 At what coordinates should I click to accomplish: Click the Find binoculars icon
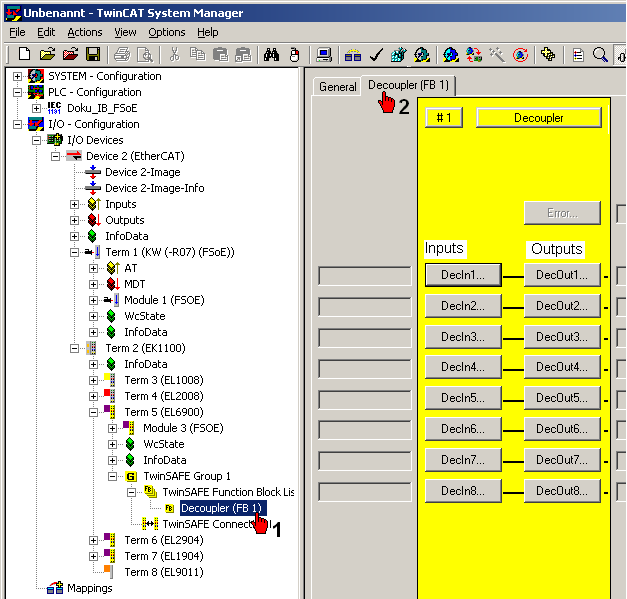(272, 54)
